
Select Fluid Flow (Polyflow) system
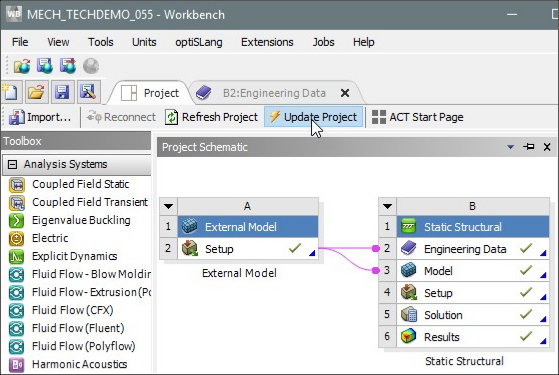point(83,346)
